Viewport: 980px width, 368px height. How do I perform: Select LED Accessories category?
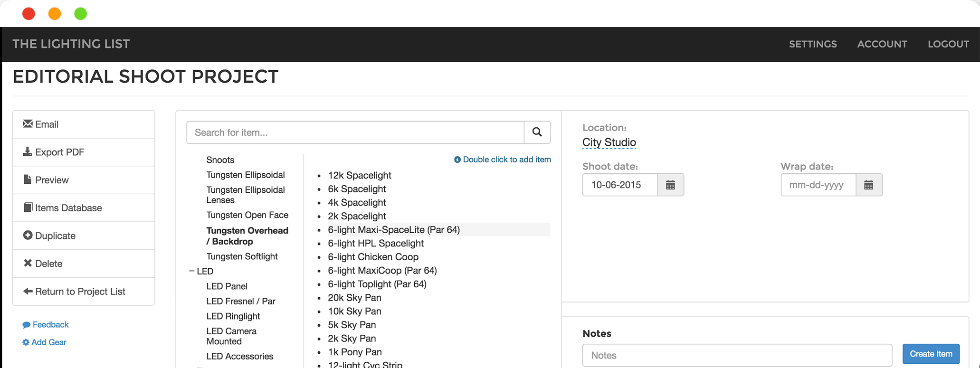(240, 357)
